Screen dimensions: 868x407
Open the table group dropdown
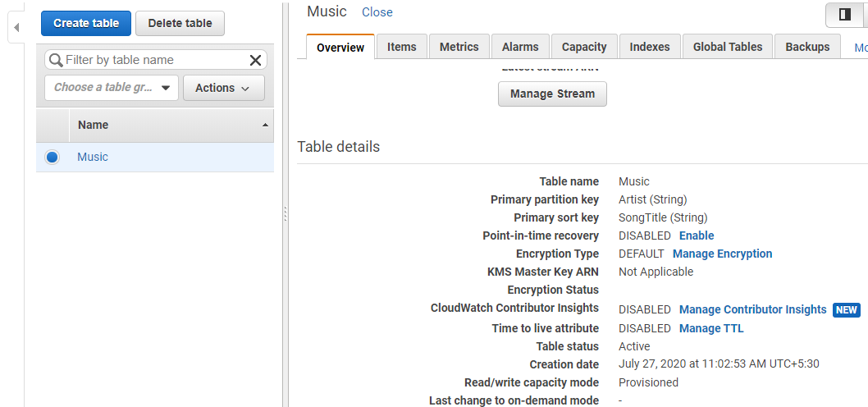point(112,88)
